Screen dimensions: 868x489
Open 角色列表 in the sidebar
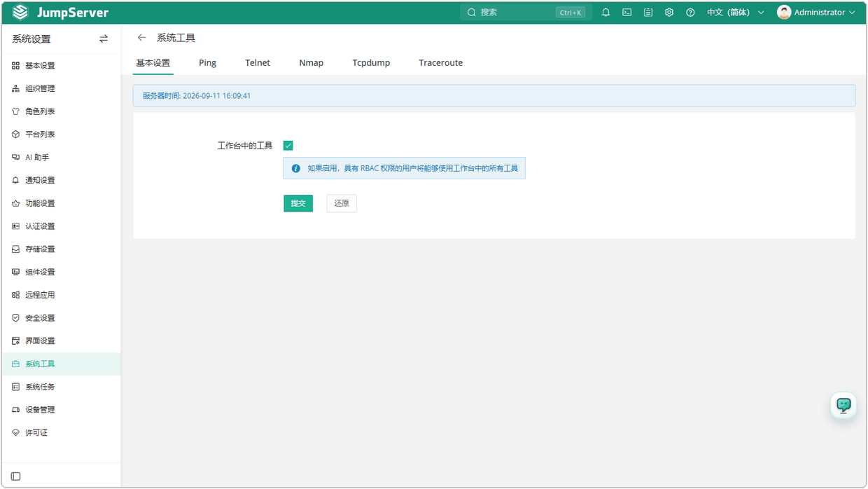61,111
